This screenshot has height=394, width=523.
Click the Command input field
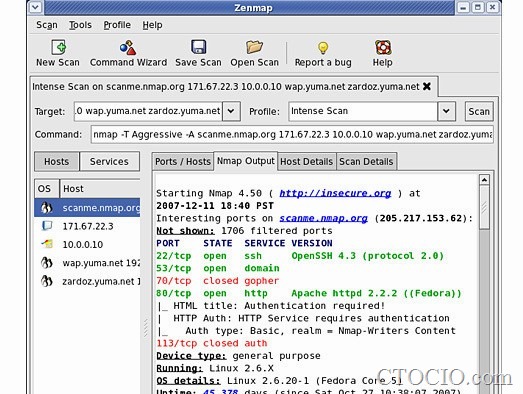pyautogui.click(x=292, y=134)
